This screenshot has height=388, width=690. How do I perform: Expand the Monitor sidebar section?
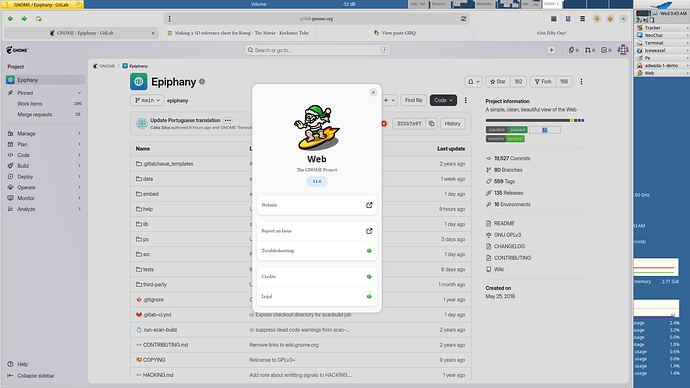tap(45, 198)
